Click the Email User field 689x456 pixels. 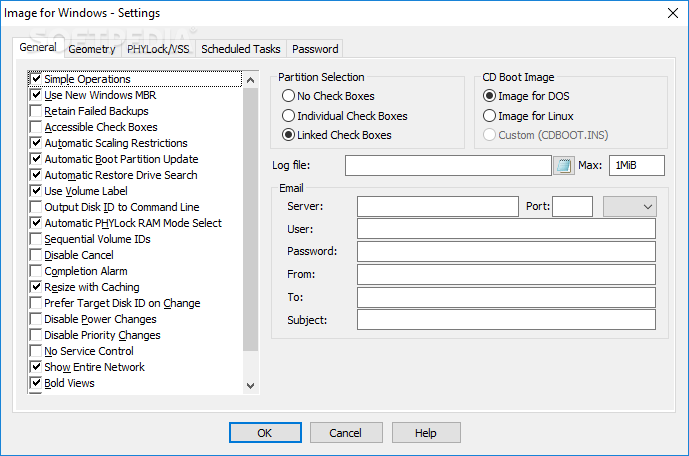[506, 228]
